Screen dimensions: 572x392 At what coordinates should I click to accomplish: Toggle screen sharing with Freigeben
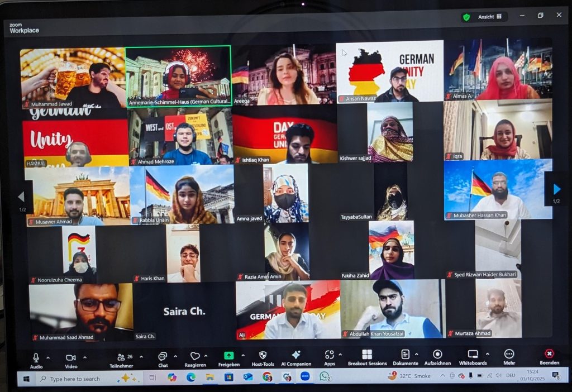click(228, 356)
